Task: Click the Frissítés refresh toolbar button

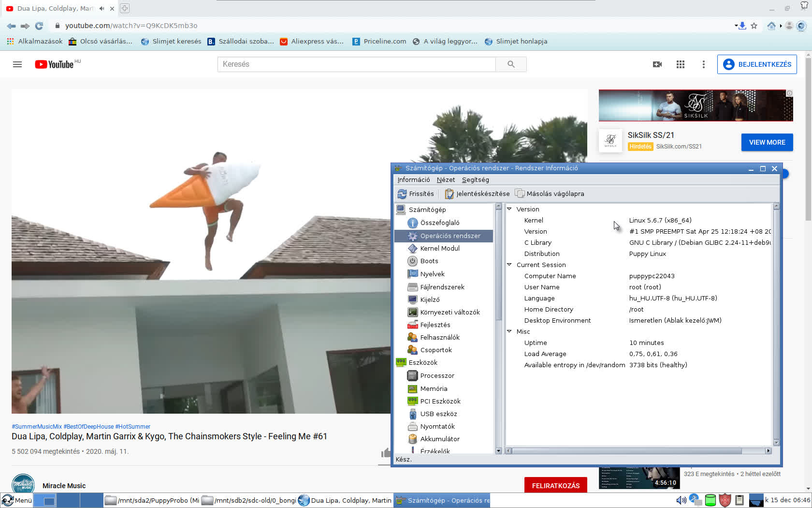Action: 416,194
